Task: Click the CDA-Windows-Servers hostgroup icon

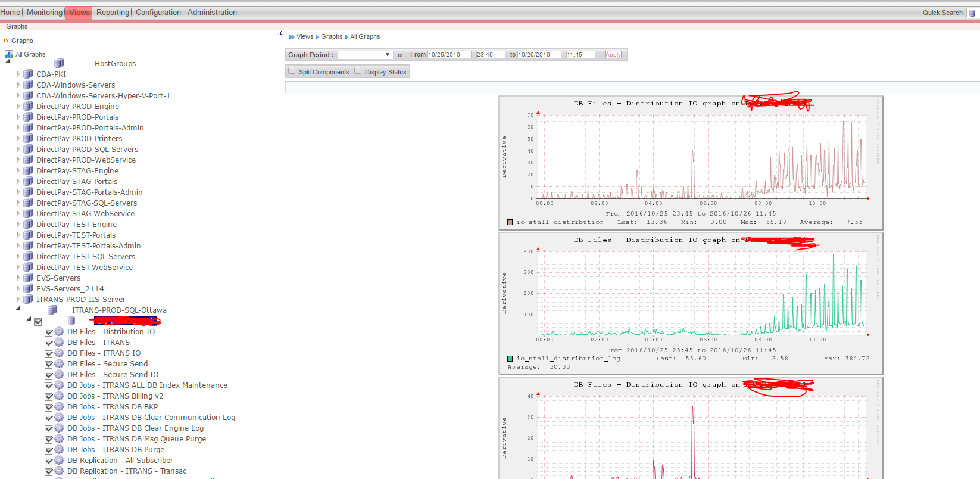Action: click(x=28, y=85)
